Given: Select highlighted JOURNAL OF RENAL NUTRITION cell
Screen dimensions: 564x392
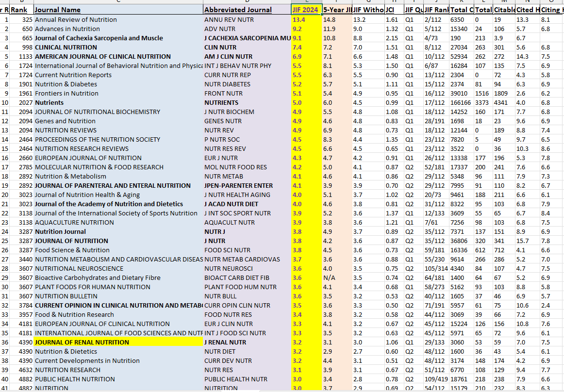Looking at the screenshot, I should [118, 343].
